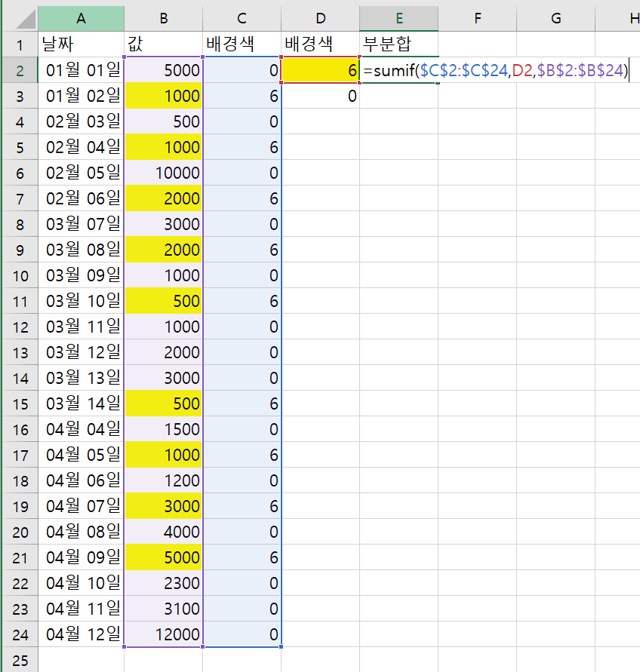This screenshot has height=672, width=640.
Task: Select column G header
Action: (556, 19)
